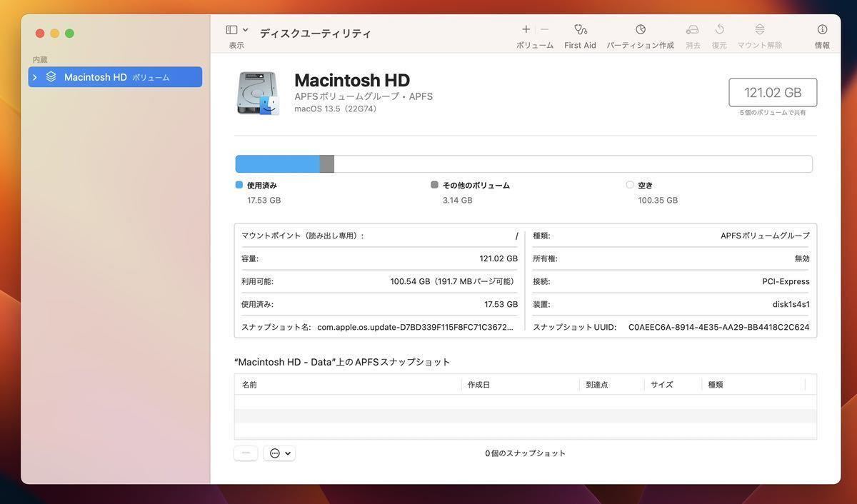Sort snapshots by the サイズ column header
Screen dimensions: 857x504
pyautogui.click(x=673, y=385)
